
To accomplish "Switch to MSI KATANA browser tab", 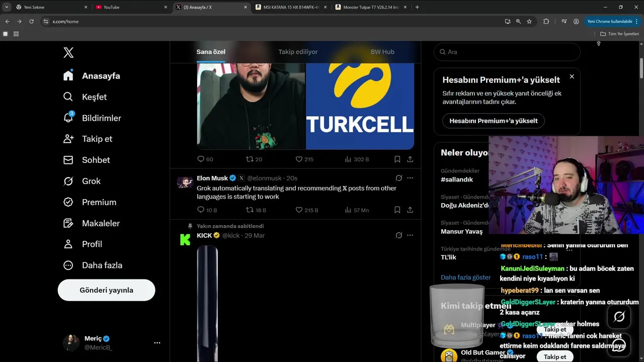I will 290,7.
